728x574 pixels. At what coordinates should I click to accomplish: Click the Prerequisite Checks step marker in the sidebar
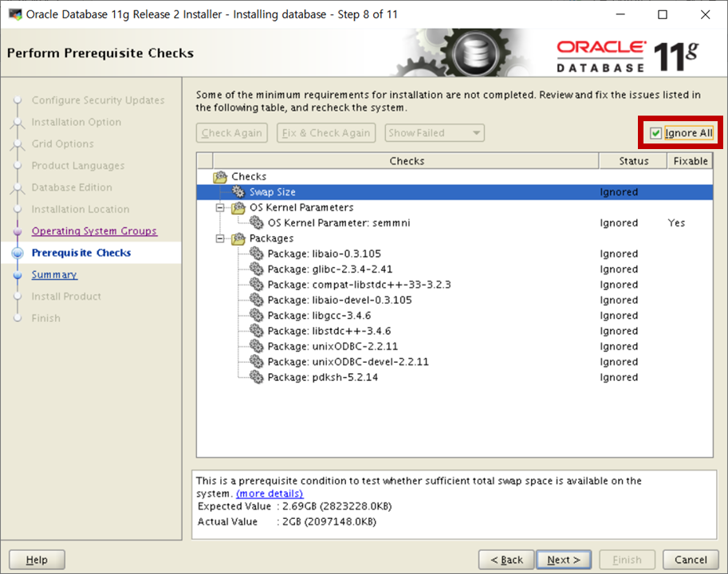point(18,253)
